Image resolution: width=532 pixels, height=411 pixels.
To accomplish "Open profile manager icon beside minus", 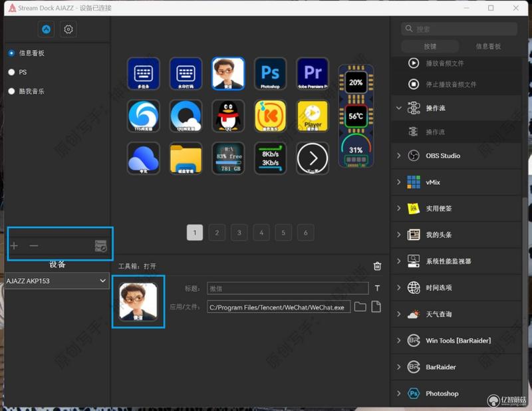I will tap(101, 245).
